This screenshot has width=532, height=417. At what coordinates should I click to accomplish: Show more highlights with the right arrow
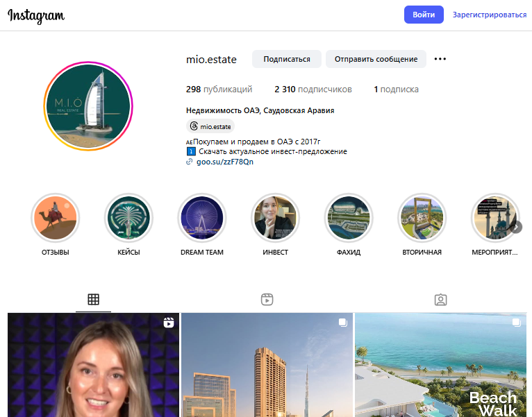coord(516,227)
